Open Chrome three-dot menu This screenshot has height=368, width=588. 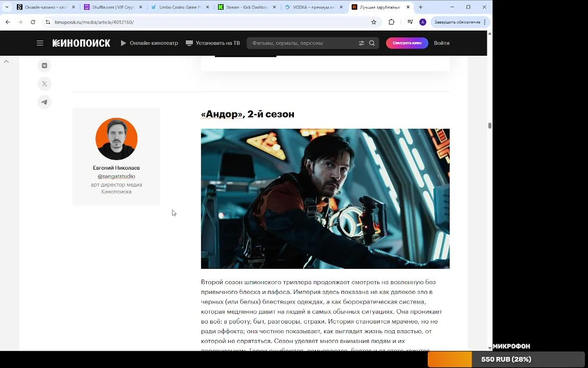pos(485,22)
